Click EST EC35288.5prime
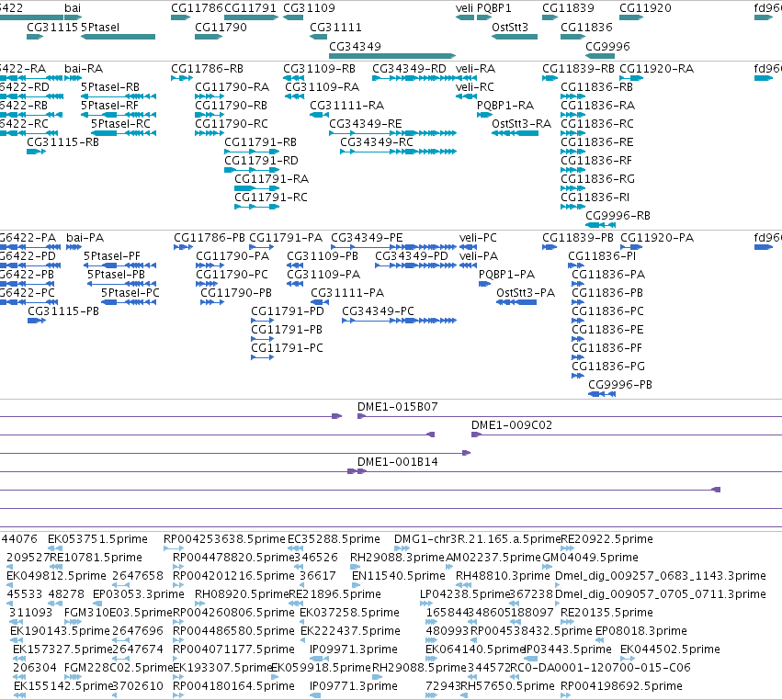Viewport: 782px width, 700px height. click(334, 539)
